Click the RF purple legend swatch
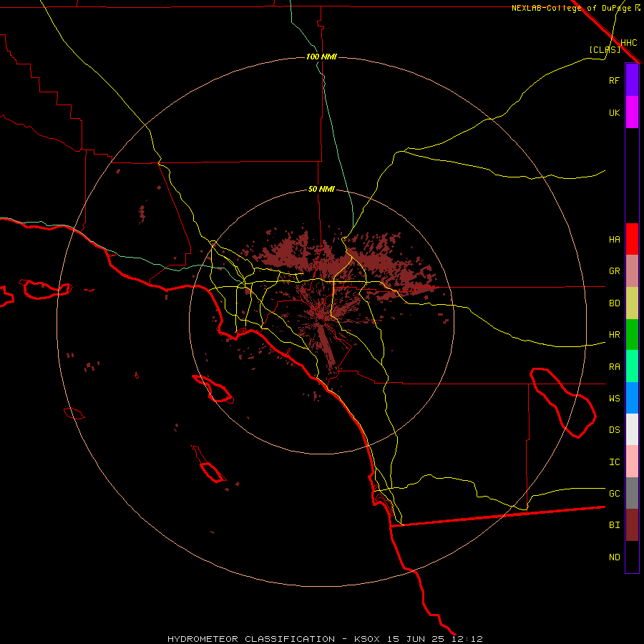The image size is (644, 644). (x=632, y=80)
